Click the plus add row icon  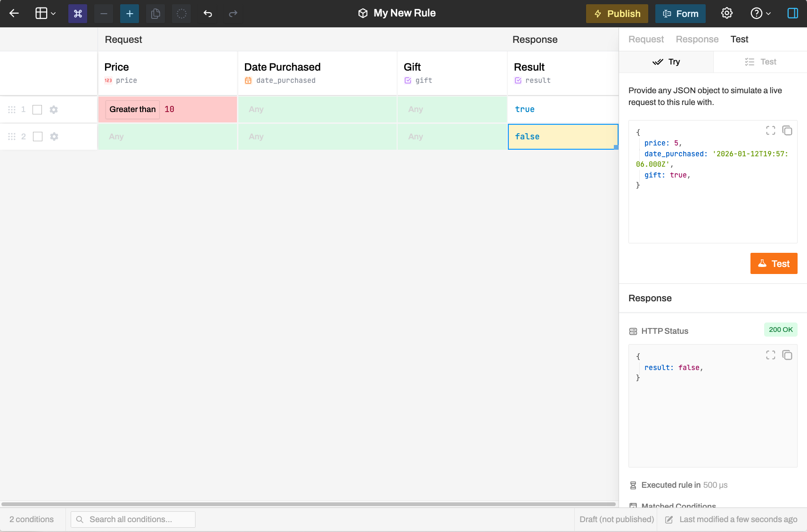pyautogui.click(x=130, y=14)
